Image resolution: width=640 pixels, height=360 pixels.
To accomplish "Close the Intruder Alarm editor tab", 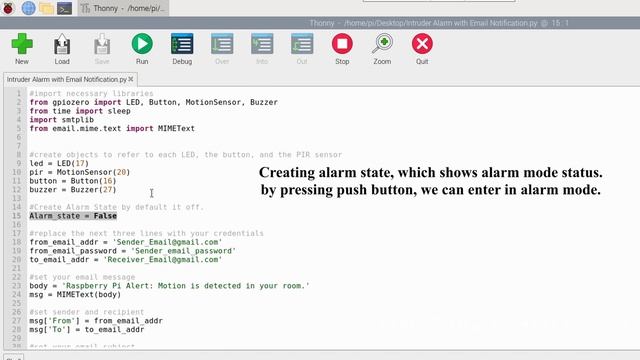I will click(x=131, y=79).
